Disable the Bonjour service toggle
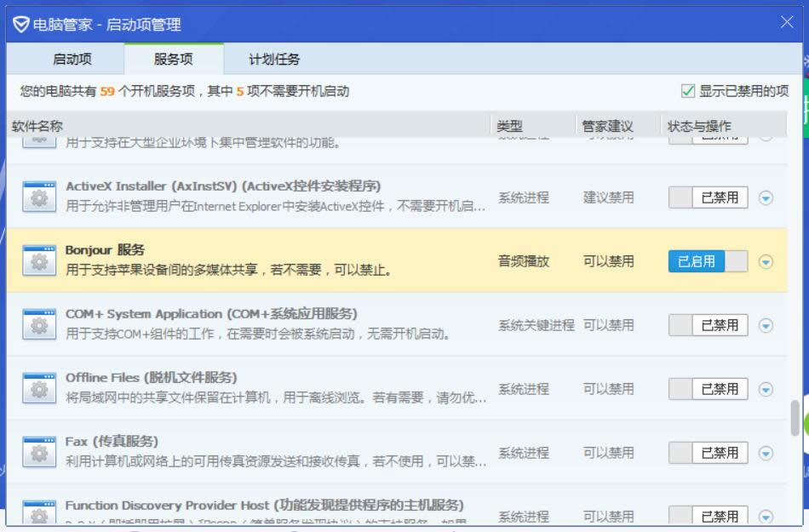This screenshot has width=809, height=532. click(x=708, y=261)
